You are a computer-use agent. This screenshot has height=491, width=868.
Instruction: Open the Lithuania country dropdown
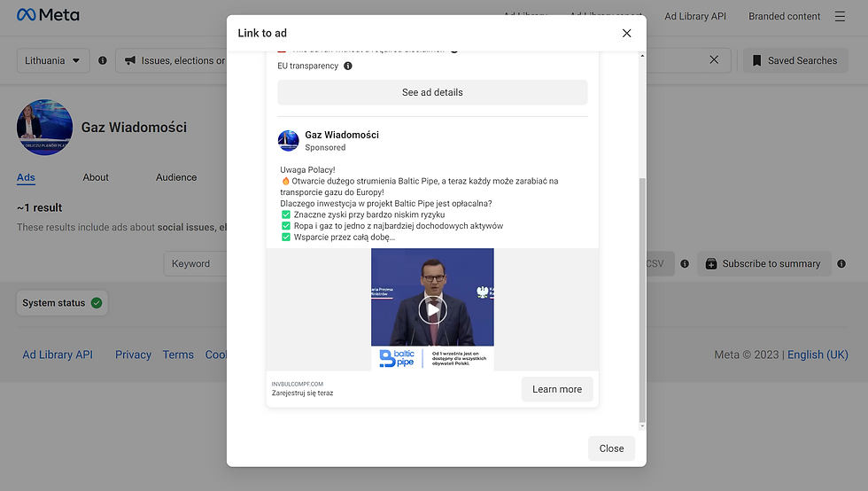[53, 60]
